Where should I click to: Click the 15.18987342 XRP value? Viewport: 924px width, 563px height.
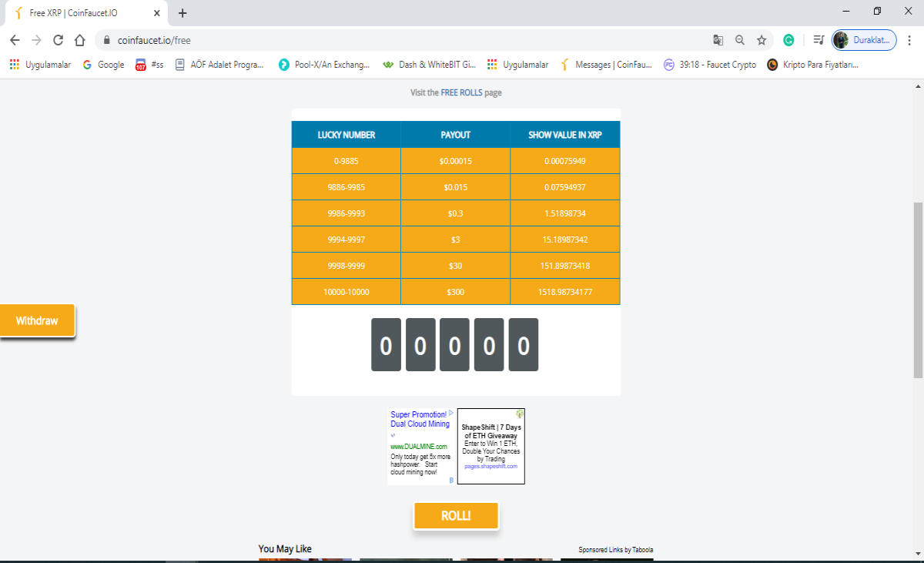tap(565, 240)
